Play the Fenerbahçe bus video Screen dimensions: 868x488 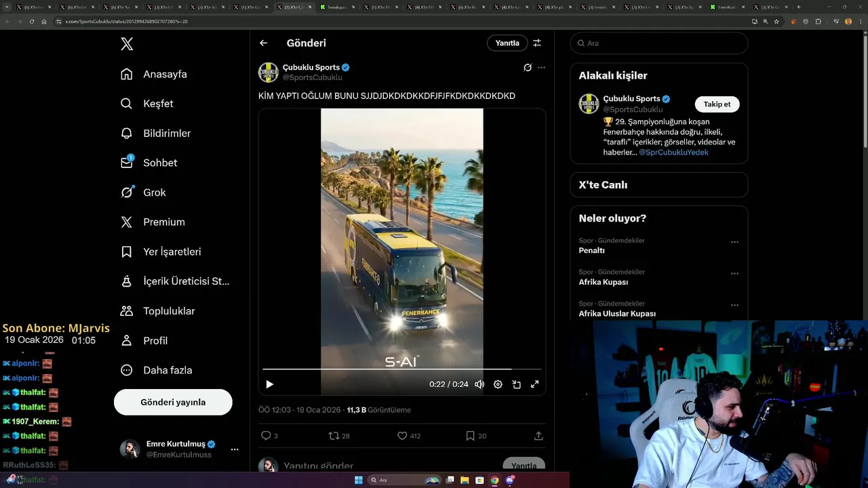269,384
